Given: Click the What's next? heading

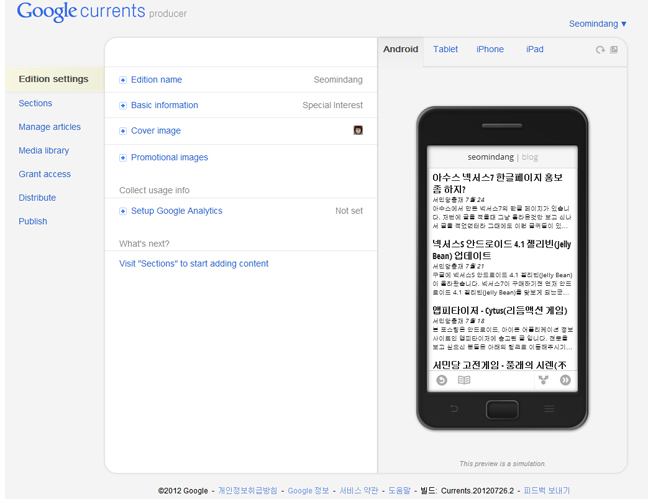Looking at the screenshot, I should pyautogui.click(x=144, y=244).
